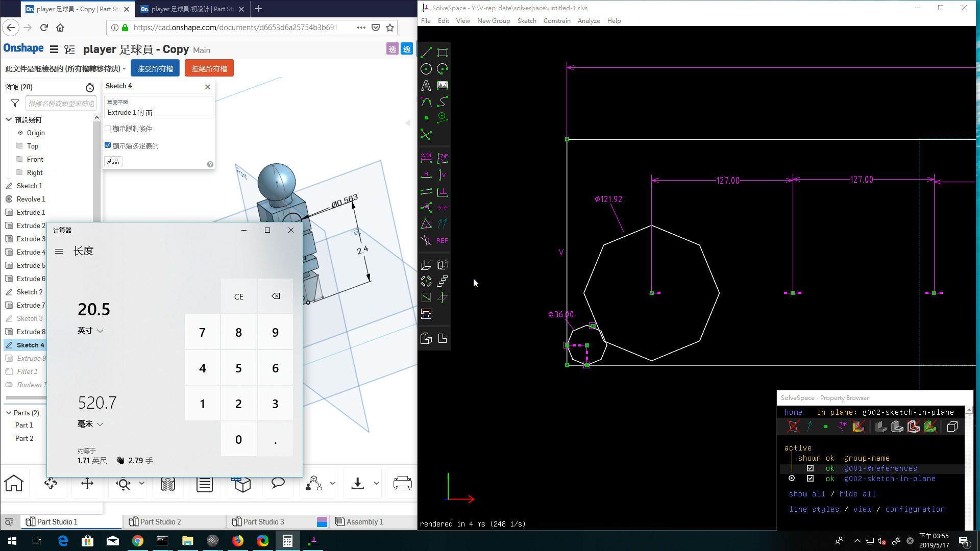Select the rectangle sketch tool
This screenshot has height=551, width=980.
(443, 53)
